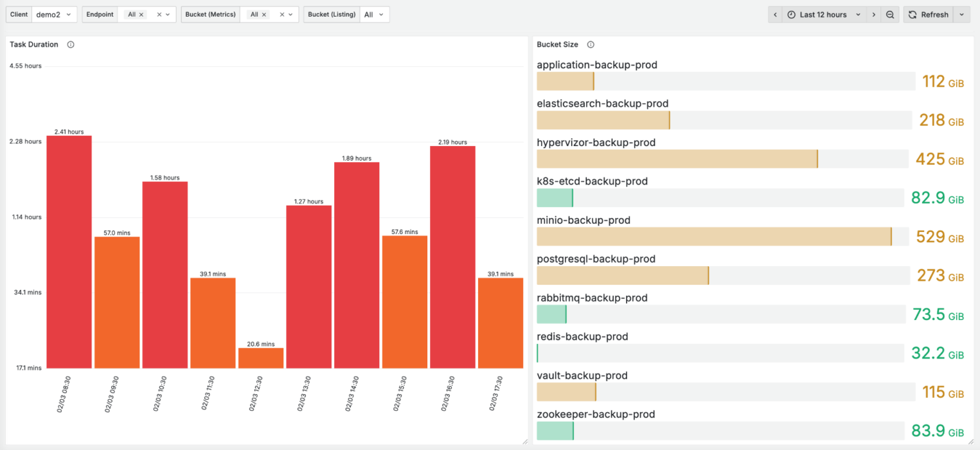Select the 2.41 hours bar at 02/03 08:30

click(69, 251)
